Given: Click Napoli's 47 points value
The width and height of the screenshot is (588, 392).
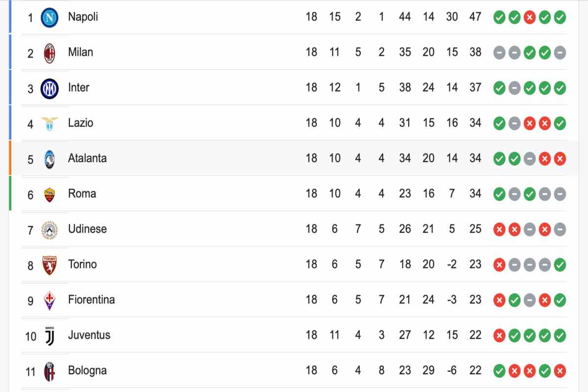Looking at the screenshot, I should [x=475, y=17].
